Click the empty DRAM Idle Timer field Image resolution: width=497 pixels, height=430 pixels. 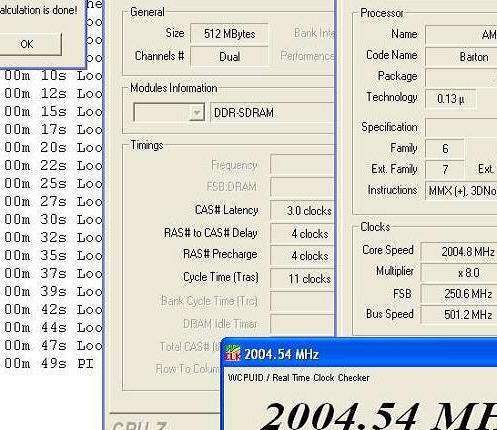pos(302,324)
